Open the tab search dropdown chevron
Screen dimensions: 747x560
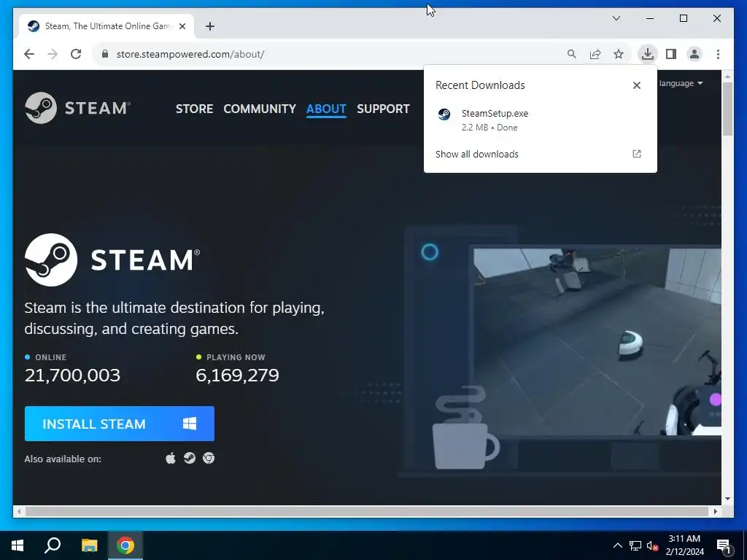[x=616, y=18]
